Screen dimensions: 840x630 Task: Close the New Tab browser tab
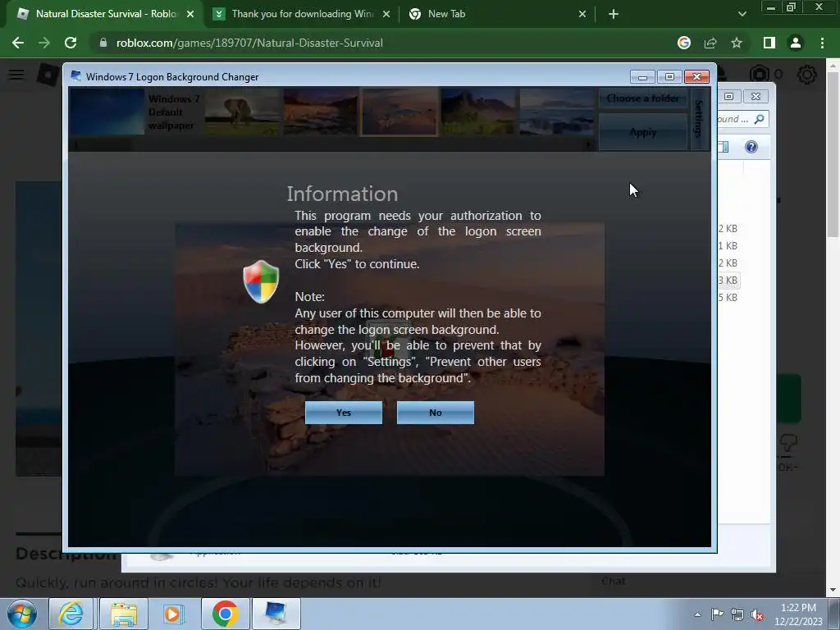click(x=582, y=14)
